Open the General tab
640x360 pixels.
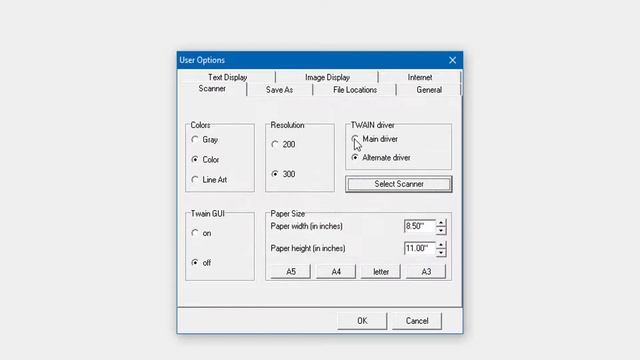tap(429, 90)
